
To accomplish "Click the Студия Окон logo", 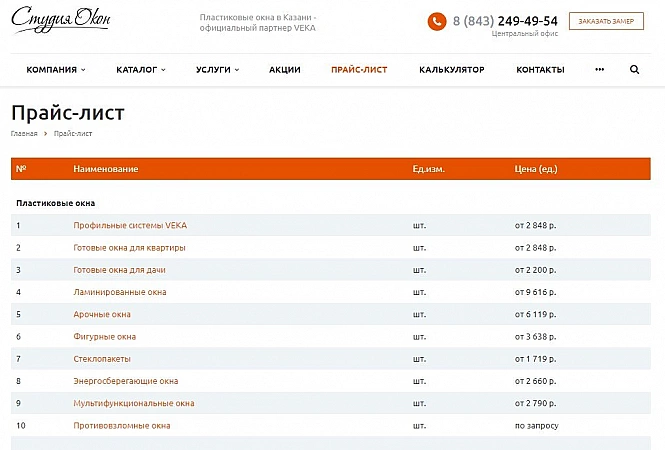I will pos(61,21).
